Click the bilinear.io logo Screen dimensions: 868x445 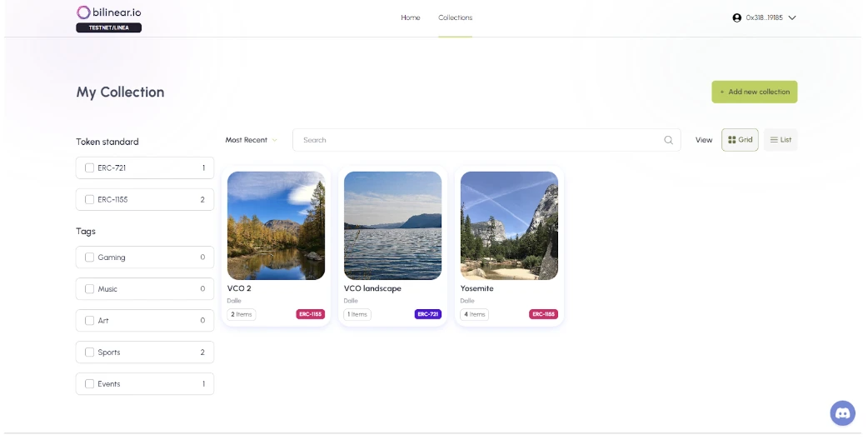pyautogui.click(x=108, y=12)
